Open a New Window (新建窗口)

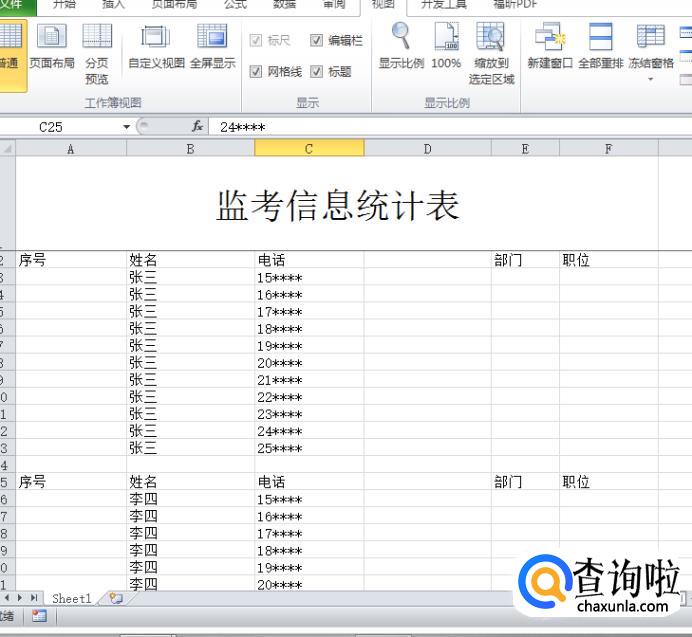tap(550, 47)
